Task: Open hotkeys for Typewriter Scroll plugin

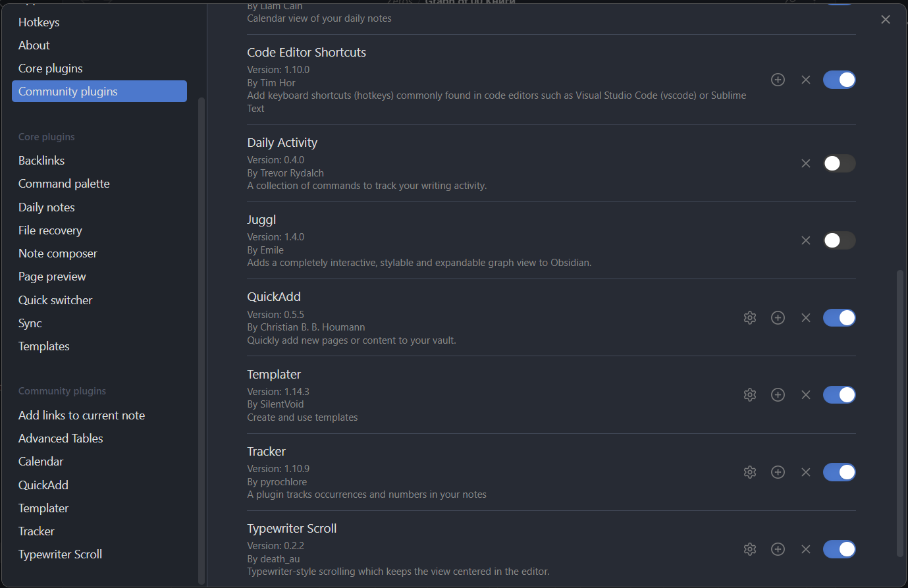Action: 778,549
